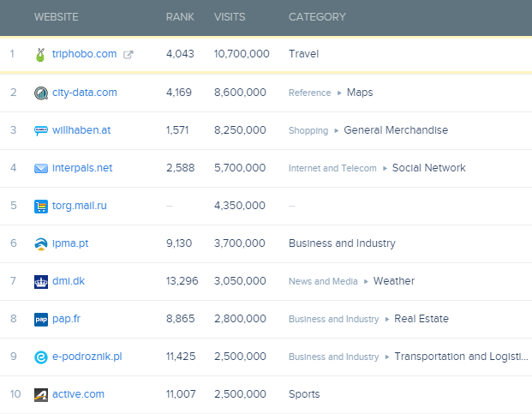
Task: Select the visits value 5,700,000
Action: 240,168
